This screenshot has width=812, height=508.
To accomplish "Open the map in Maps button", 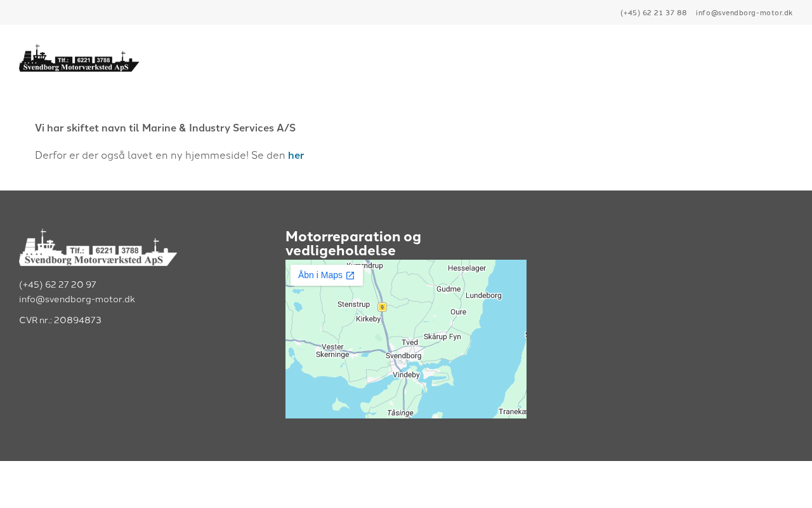I will point(327,275).
